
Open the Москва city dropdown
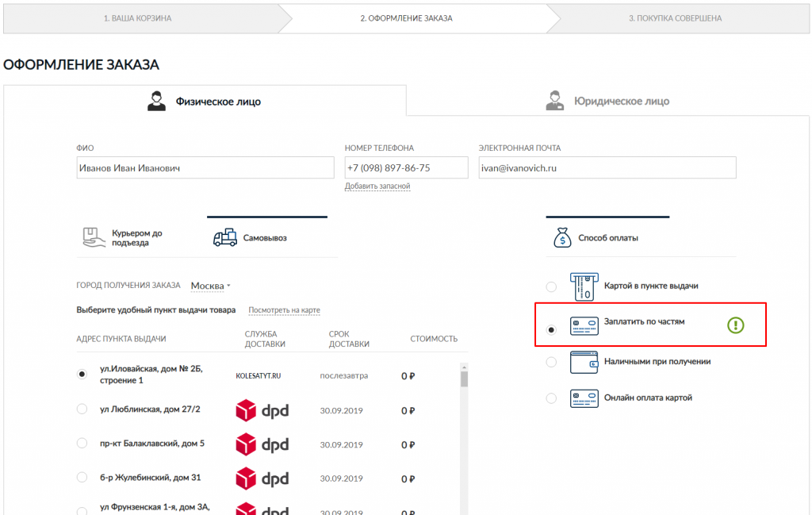(210, 286)
